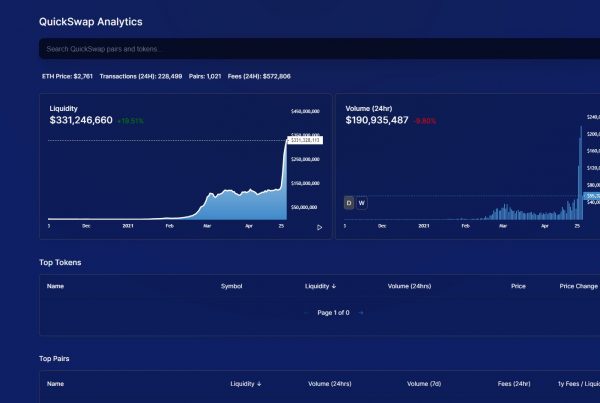Sort Top Pairs by Volume (24hrs)
Screen dimensions: 600x403
[329, 384]
